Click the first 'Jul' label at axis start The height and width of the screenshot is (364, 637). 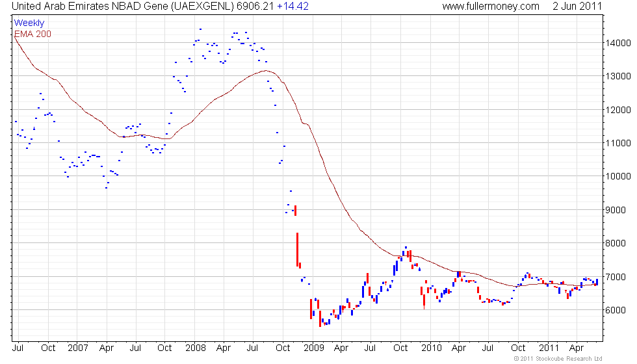[x=18, y=348]
